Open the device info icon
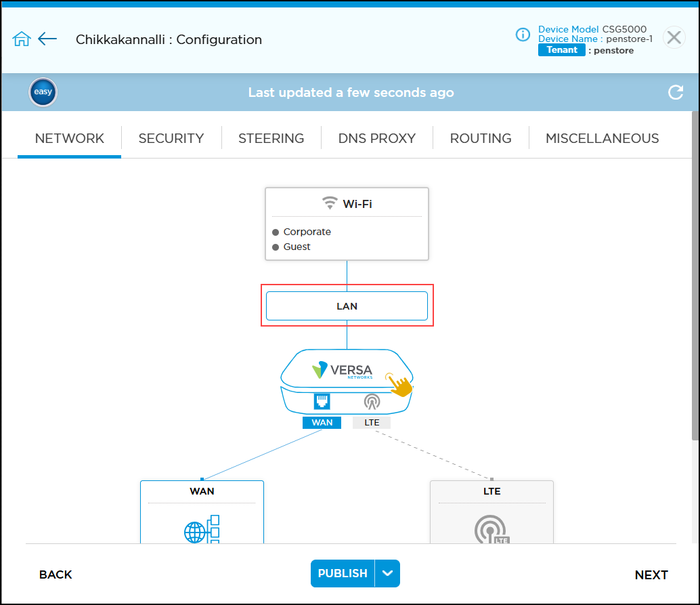The image size is (700, 605). pyautogui.click(x=523, y=35)
